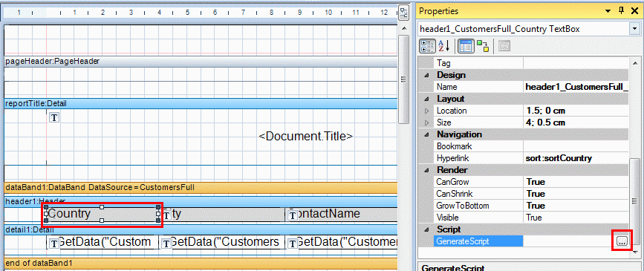Viewport: 644px width, 271px height.
Task: Collapse the Render category
Action: [426, 170]
